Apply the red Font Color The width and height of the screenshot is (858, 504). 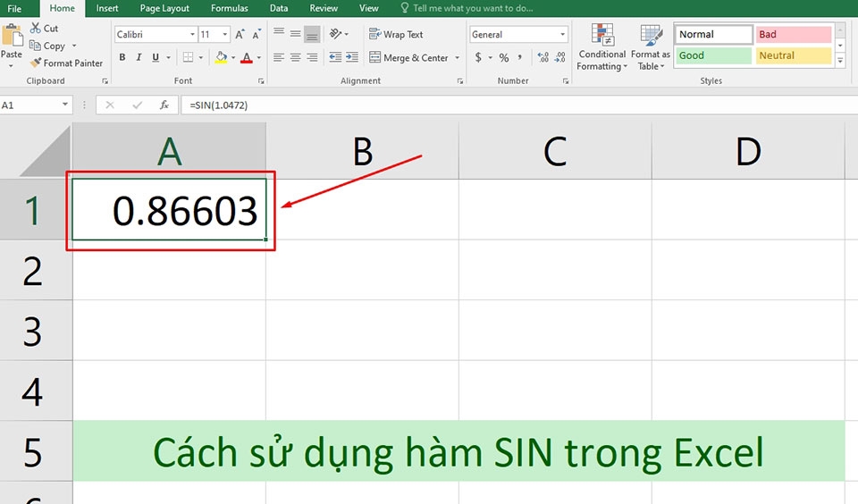247,57
